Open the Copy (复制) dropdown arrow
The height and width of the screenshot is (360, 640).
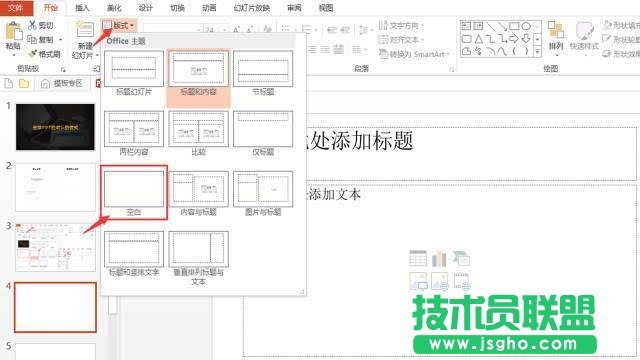pos(61,40)
